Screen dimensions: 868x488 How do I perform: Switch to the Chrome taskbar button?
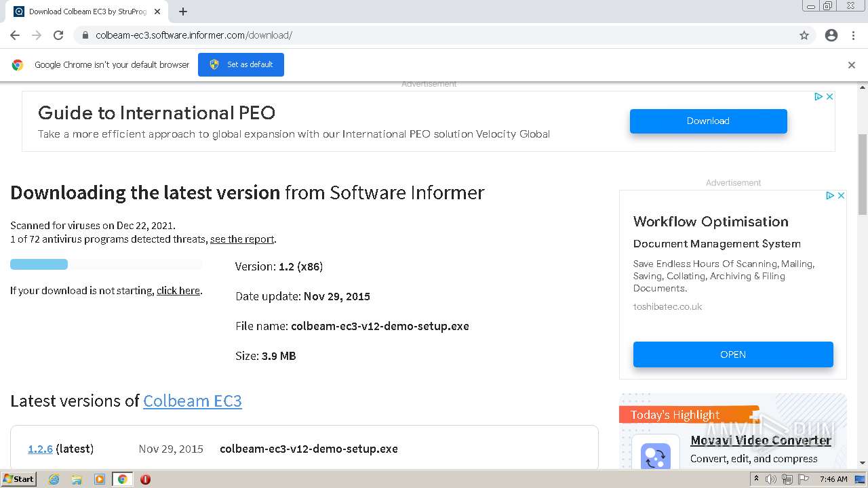click(x=122, y=479)
